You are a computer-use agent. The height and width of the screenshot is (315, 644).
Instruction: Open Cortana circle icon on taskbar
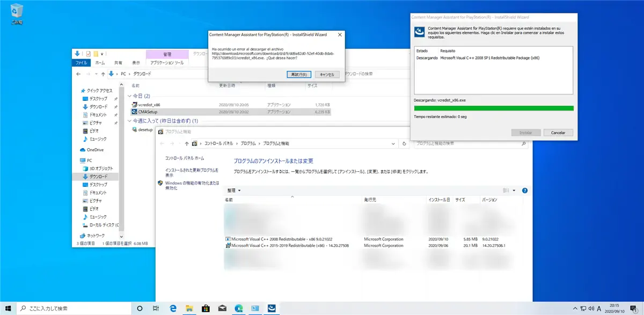140,308
